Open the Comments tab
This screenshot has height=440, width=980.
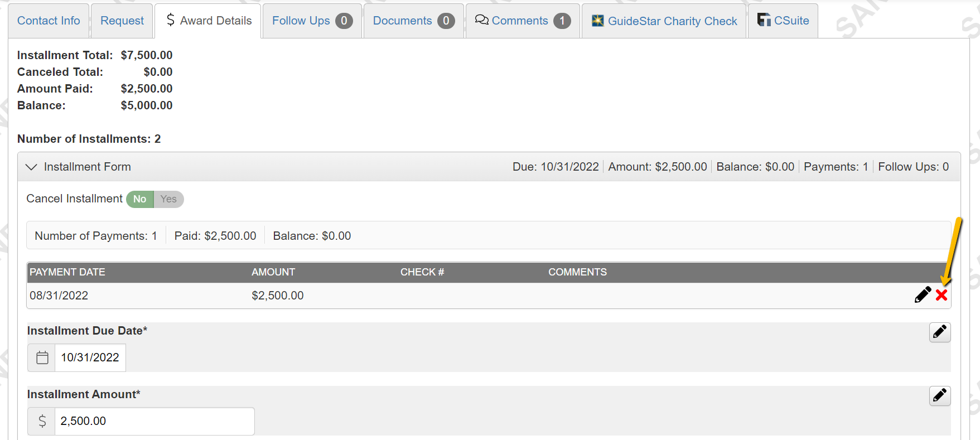[x=523, y=21]
